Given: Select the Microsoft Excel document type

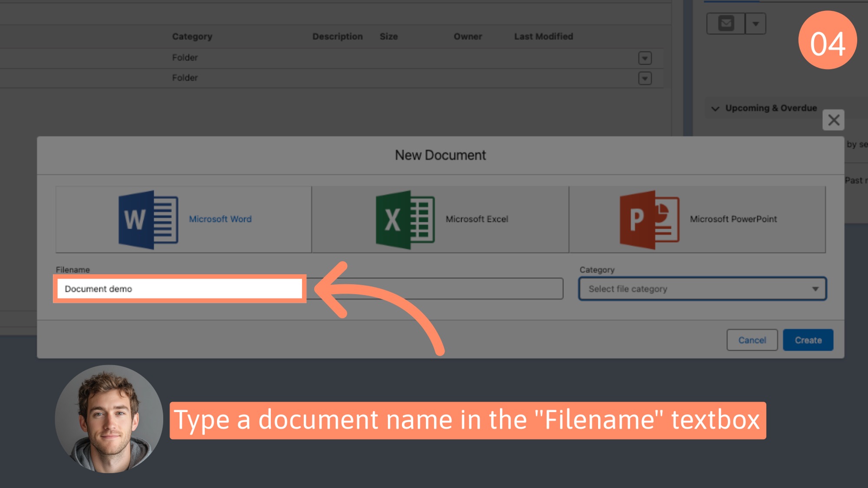Looking at the screenshot, I should (440, 219).
